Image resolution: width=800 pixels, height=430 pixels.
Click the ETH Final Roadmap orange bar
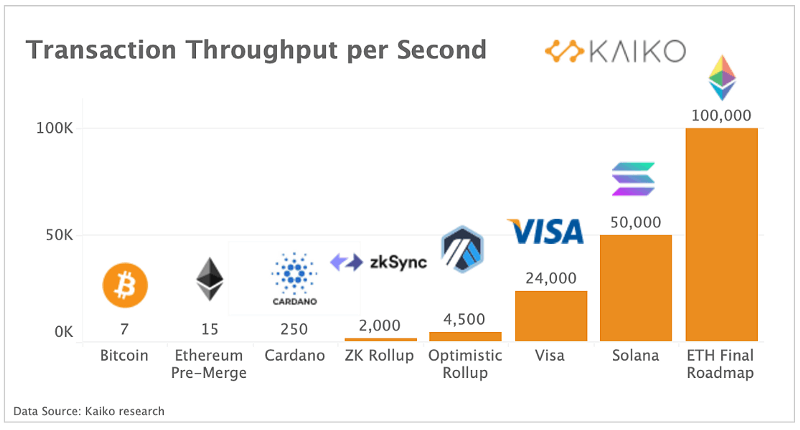[721, 234]
